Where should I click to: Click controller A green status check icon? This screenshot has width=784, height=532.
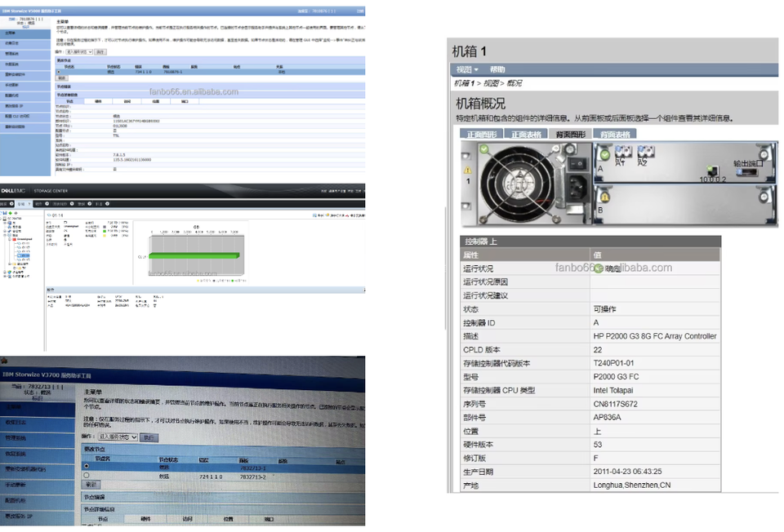point(605,155)
